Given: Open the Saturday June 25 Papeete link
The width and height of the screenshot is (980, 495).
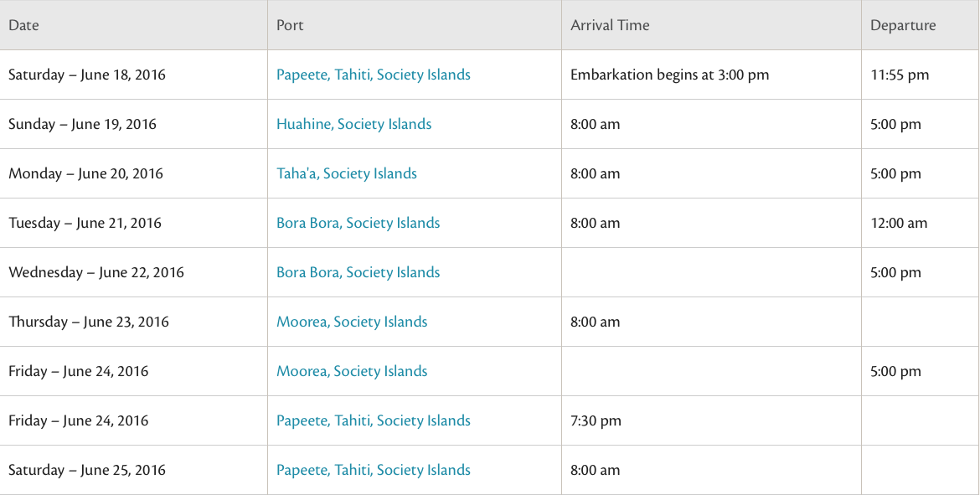Looking at the screenshot, I should coord(374,470).
